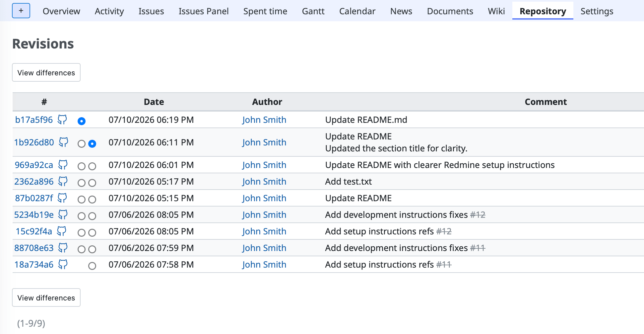Select second radio for revision 5234b19e
This screenshot has width=644, height=334.
click(x=92, y=216)
